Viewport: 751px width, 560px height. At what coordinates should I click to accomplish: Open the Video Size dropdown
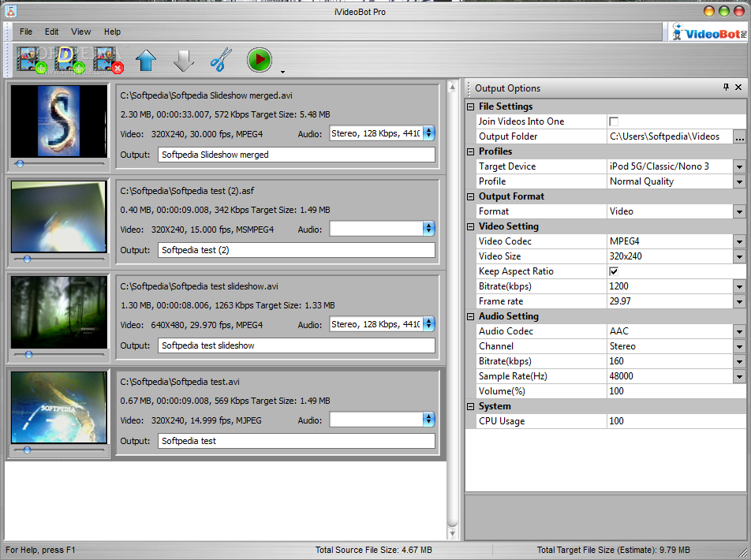739,256
